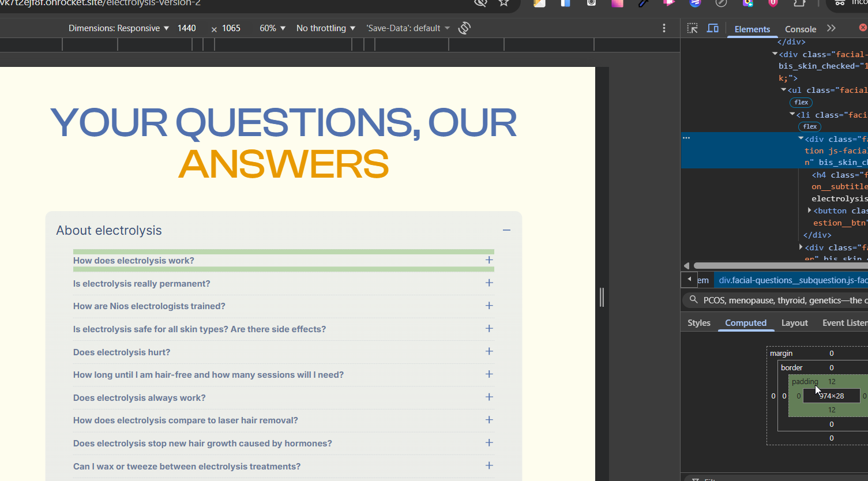Viewport: 868px width, 481px height.
Task: Click the rotate viewport icon
Action: pos(464,28)
